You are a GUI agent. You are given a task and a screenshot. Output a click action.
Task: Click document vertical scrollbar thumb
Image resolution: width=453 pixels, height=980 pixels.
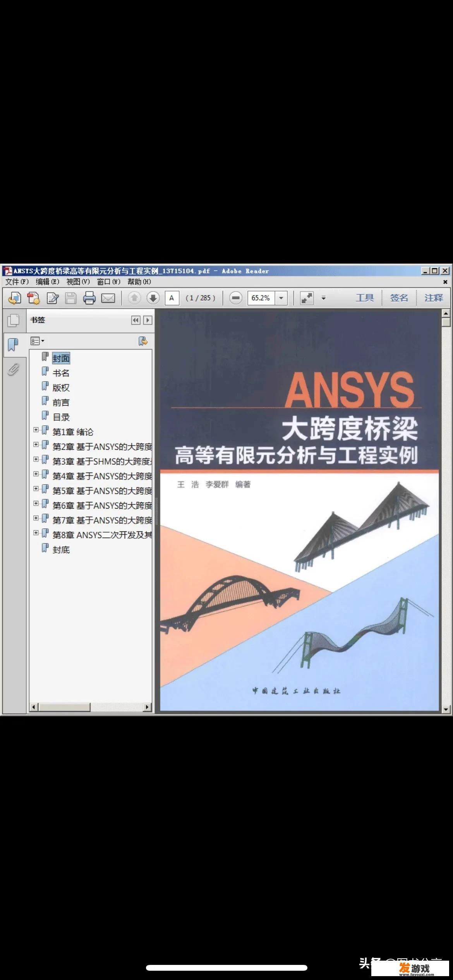[x=446, y=322]
